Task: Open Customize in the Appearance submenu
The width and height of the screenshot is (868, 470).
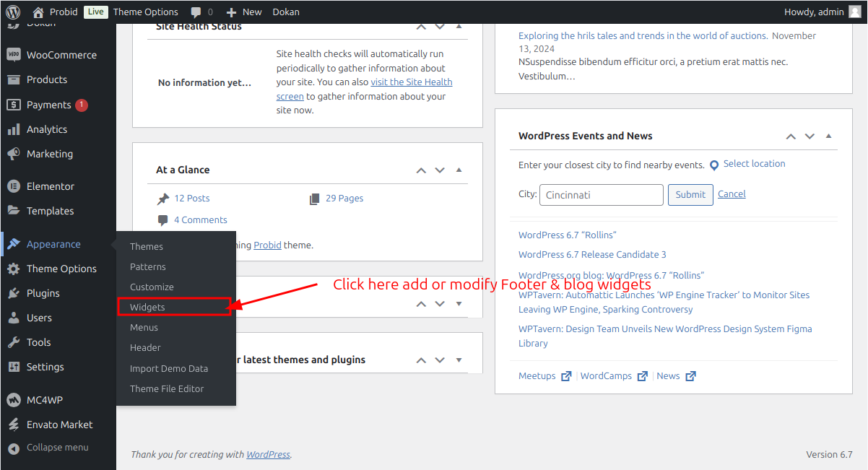Action: click(x=152, y=287)
